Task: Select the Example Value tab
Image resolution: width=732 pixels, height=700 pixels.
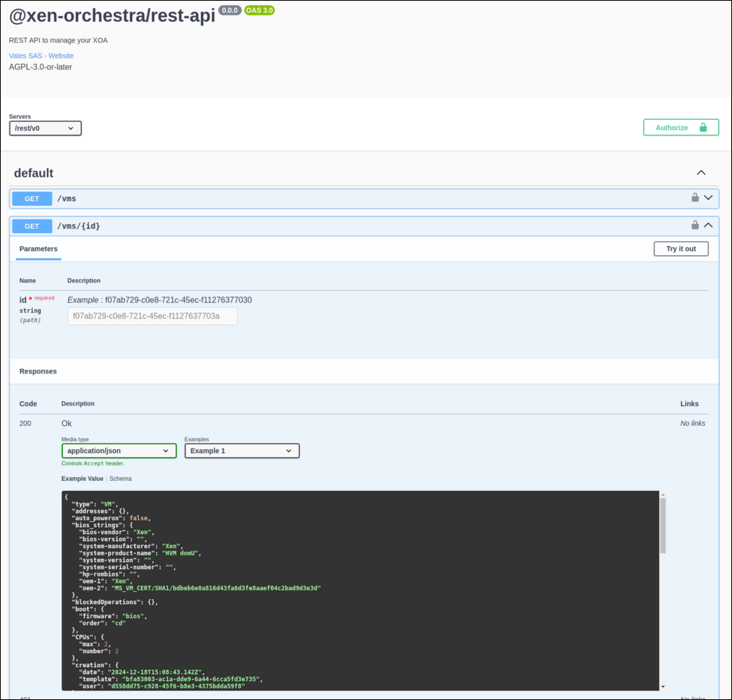Action: [82, 479]
